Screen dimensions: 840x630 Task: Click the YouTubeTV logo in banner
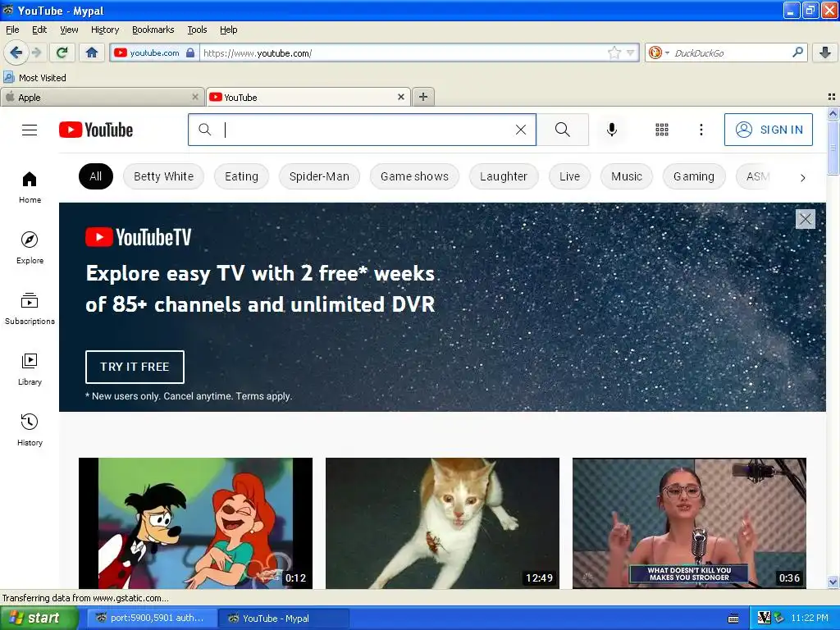138,237
